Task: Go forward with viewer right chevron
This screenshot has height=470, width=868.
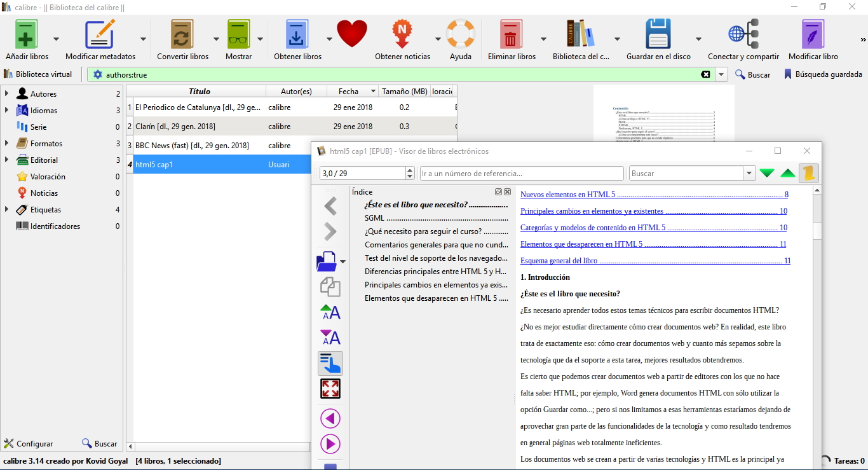Action: click(330, 232)
